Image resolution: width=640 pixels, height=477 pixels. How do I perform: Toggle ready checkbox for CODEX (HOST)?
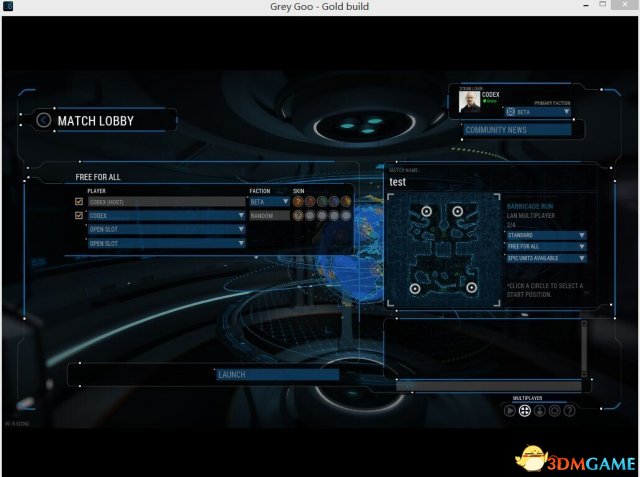(79, 201)
